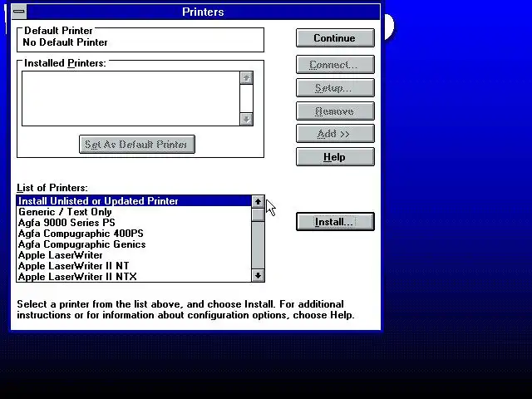The image size is (532, 399).
Task: Click the disabled Connect... button
Action: click(335, 65)
